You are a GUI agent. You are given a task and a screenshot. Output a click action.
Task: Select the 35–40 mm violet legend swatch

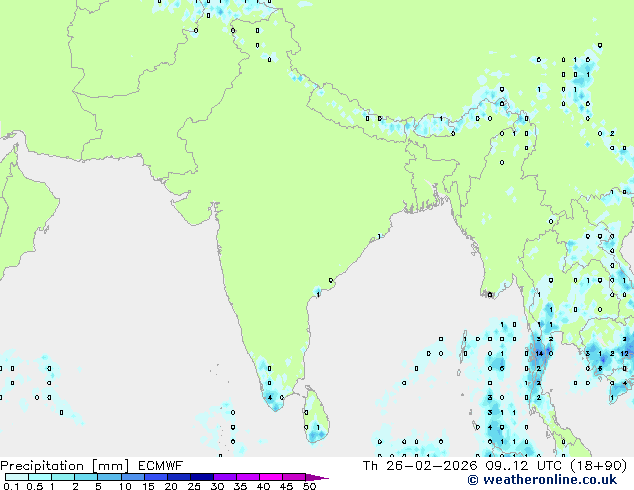click(248, 477)
